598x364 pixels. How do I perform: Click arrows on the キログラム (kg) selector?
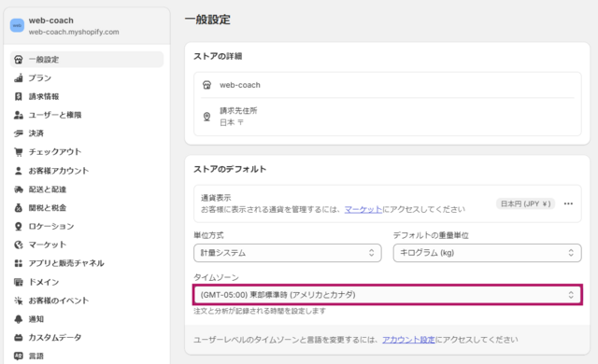tap(571, 253)
